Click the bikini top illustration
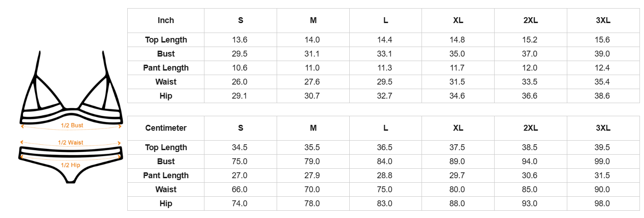 (x=71, y=90)
